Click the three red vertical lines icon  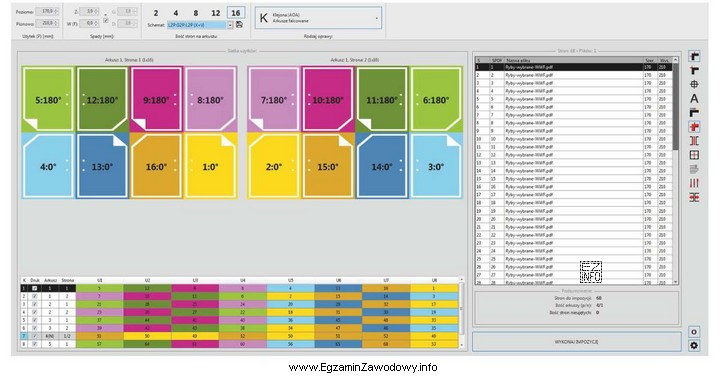(x=694, y=183)
